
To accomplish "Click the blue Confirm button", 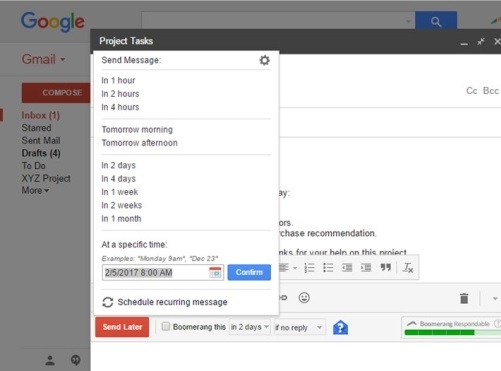I will [x=249, y=272].
